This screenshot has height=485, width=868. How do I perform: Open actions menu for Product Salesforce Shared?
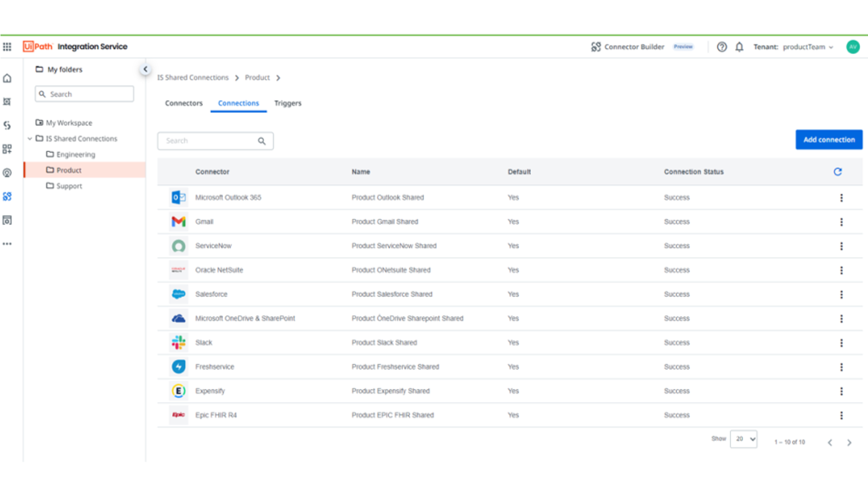(x=841, y=295)
